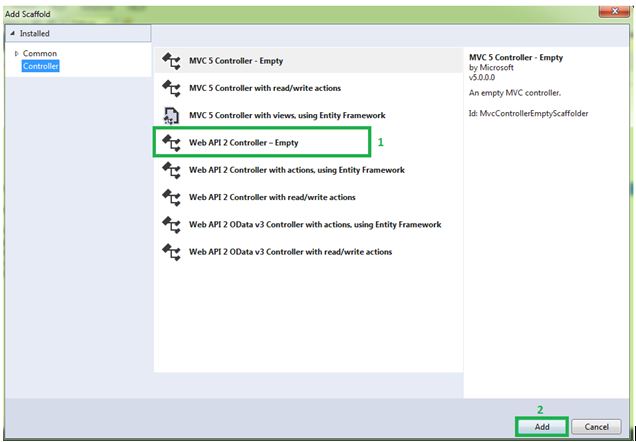Viewport: 636px width, 442px height.
Task: Click icon of MVC 5 Controller with read/write actions
Action: [171, 88]
